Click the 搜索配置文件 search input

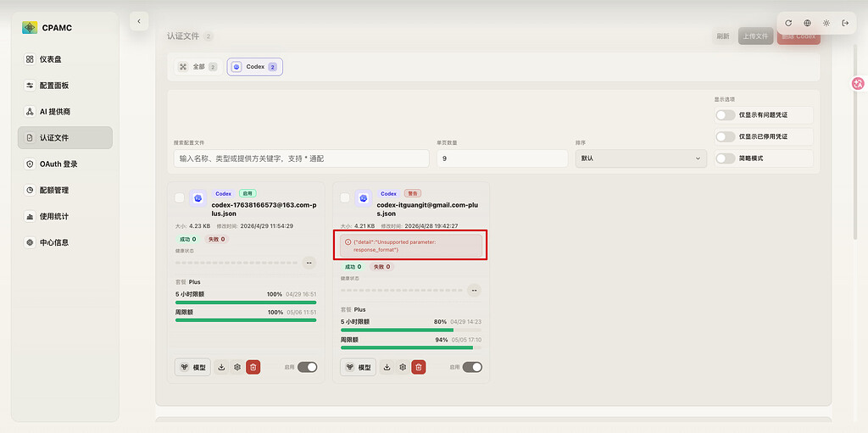point(301,158)
